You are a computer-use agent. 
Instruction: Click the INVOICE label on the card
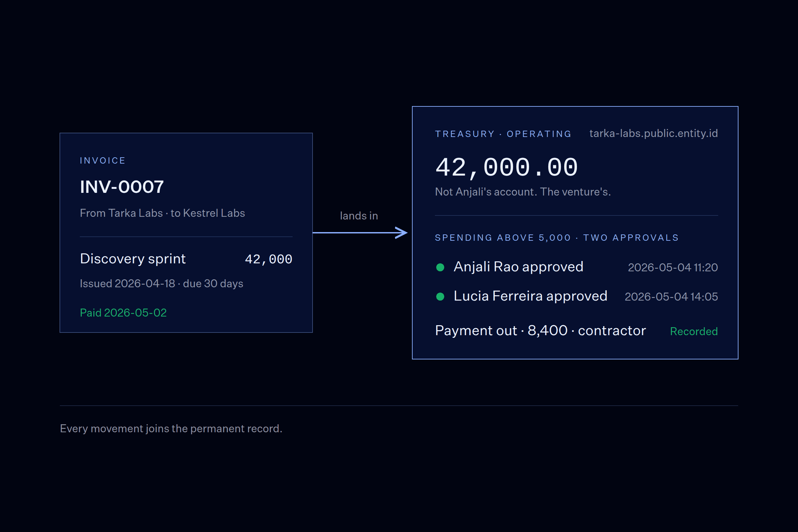pyautogui.click(x=102, y=161)
